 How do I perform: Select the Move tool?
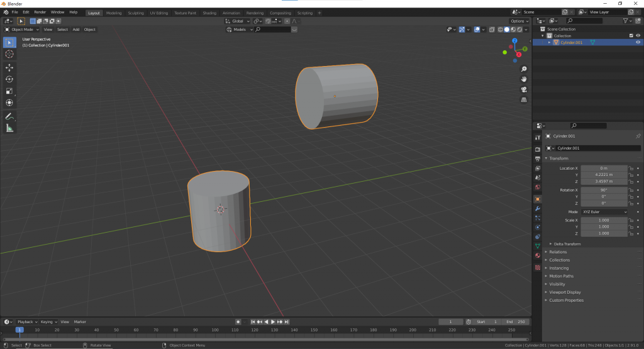click(9, 67)
